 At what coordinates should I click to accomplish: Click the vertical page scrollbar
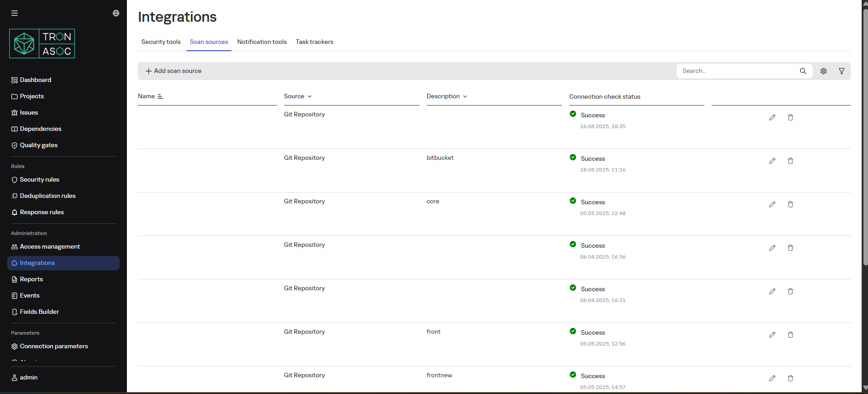[x=865, y=136]
